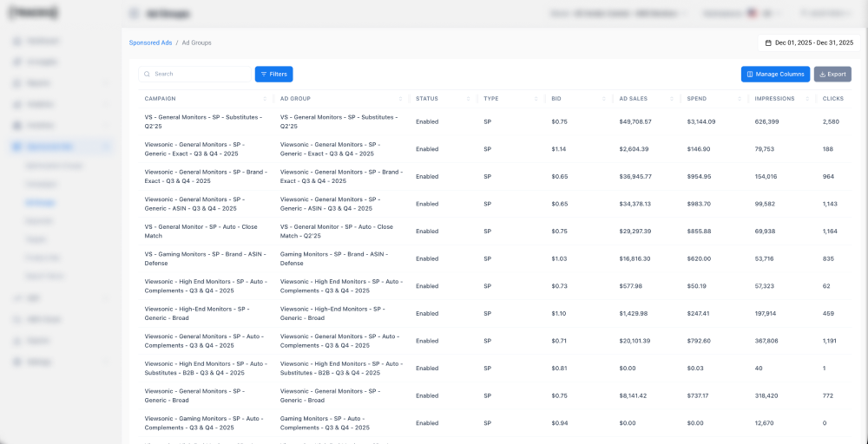Click the 835 clicks value

[828, 258]
